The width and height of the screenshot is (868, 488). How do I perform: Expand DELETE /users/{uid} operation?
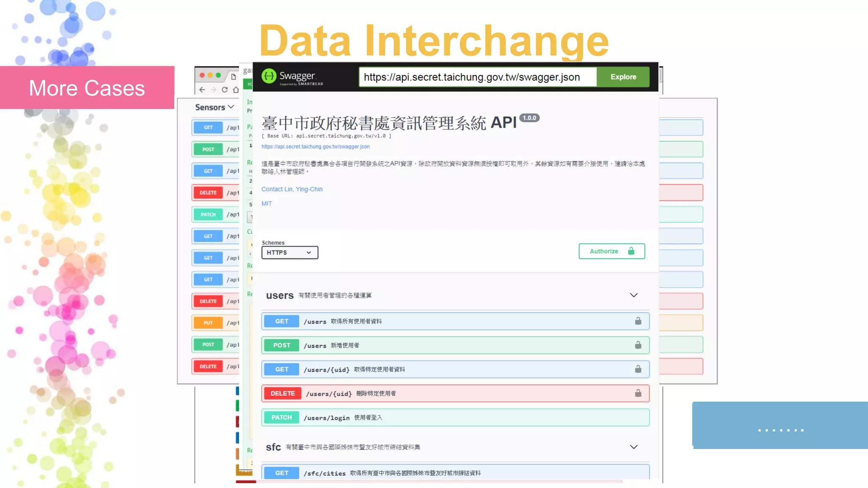click(455, 394)
